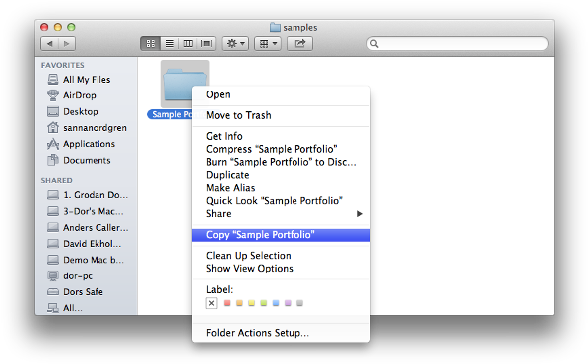Select shared computer David Ekhol...
588x364 pixels.
click(84, 244)
